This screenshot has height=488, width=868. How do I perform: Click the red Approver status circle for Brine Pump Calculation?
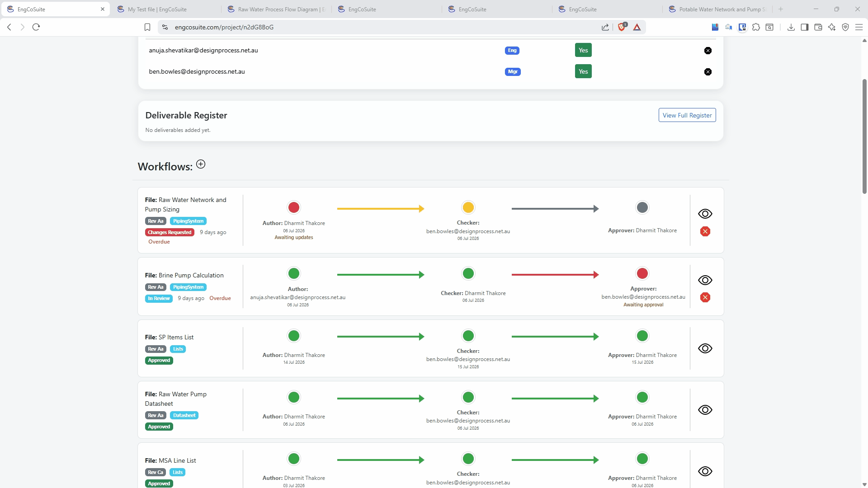[642, 273]
